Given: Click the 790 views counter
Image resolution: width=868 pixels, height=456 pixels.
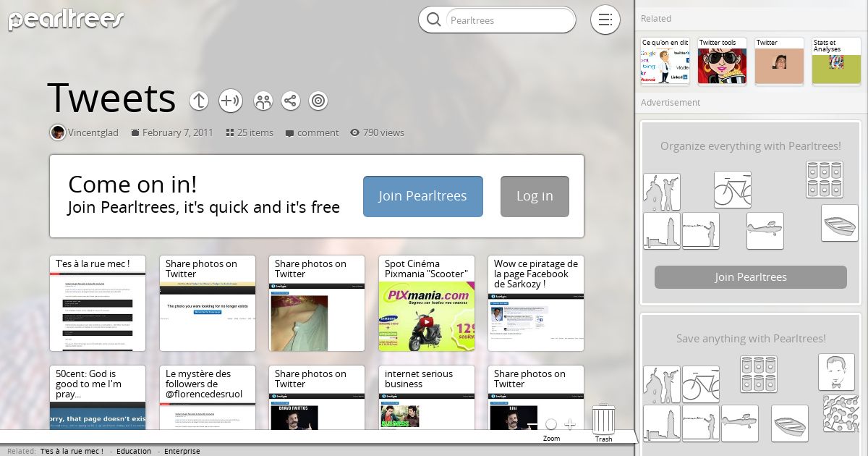Looking at the screenshot, I should (377, 132).
